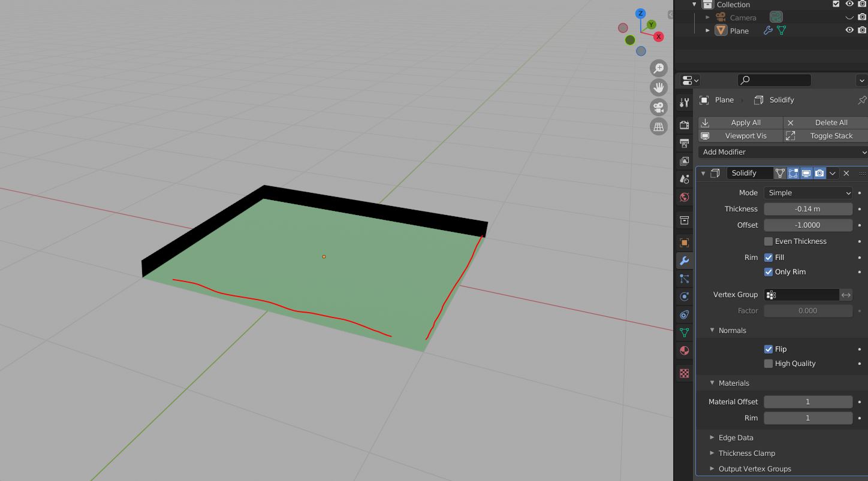Click the Delete All button

[x=825, y=123]
